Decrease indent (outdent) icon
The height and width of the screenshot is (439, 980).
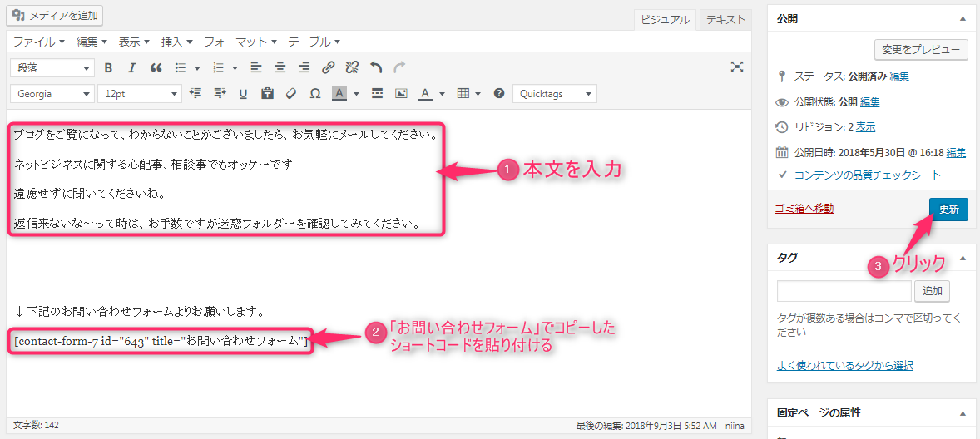point(196,94)
